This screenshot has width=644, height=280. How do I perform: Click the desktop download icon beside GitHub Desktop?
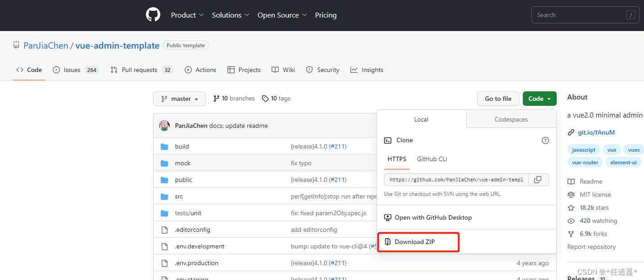click(388, 217)
